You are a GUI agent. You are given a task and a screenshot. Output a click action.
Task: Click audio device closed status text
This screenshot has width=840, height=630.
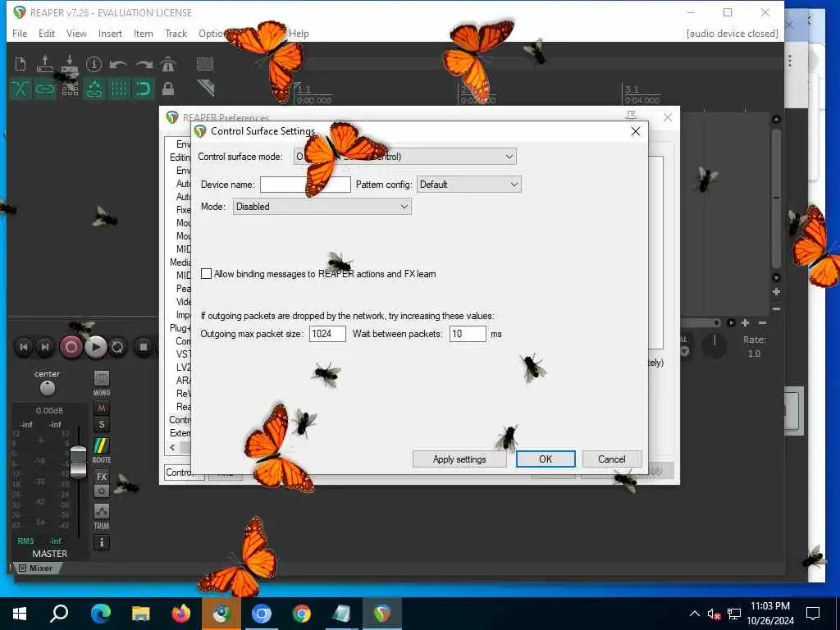(x=732, y=33)
